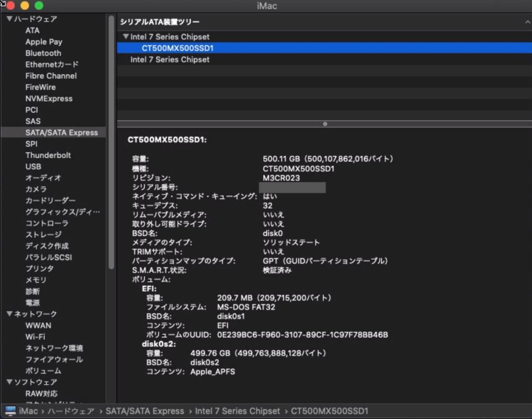Click the iMac computer icon in path bar
Viewport: 532px width, 419px height.
pyautogui.click(x=11, y=411)
